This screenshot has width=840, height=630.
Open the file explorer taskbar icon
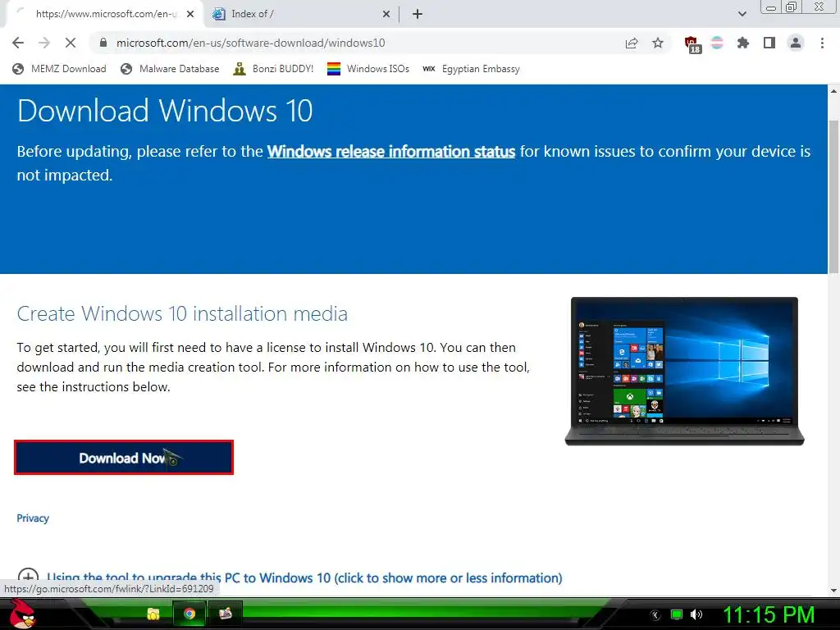coord(153,614)
